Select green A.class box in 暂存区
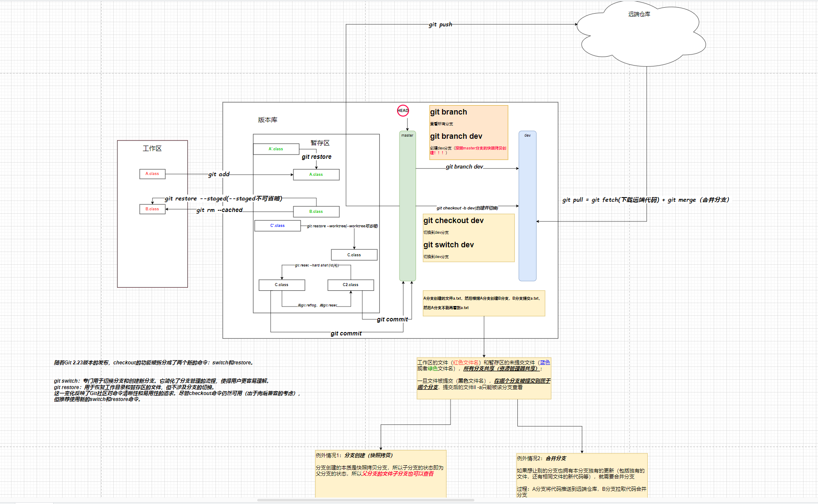The width and height of the screenshot is (818, 504). point(316,175)
